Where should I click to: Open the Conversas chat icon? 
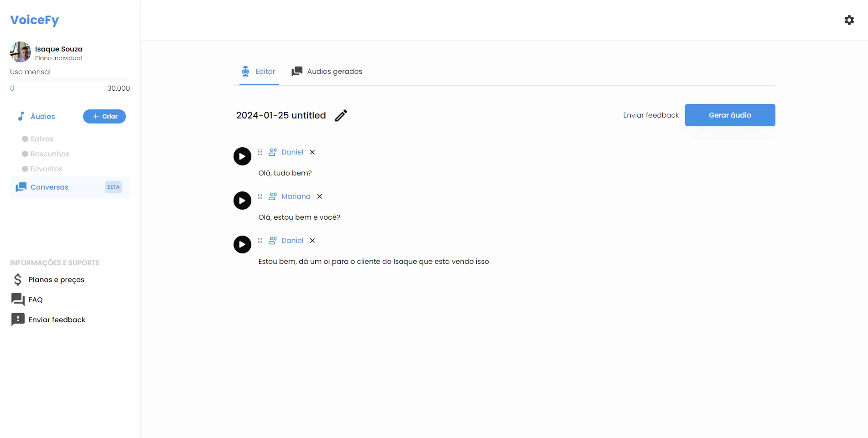coord(21,187)
